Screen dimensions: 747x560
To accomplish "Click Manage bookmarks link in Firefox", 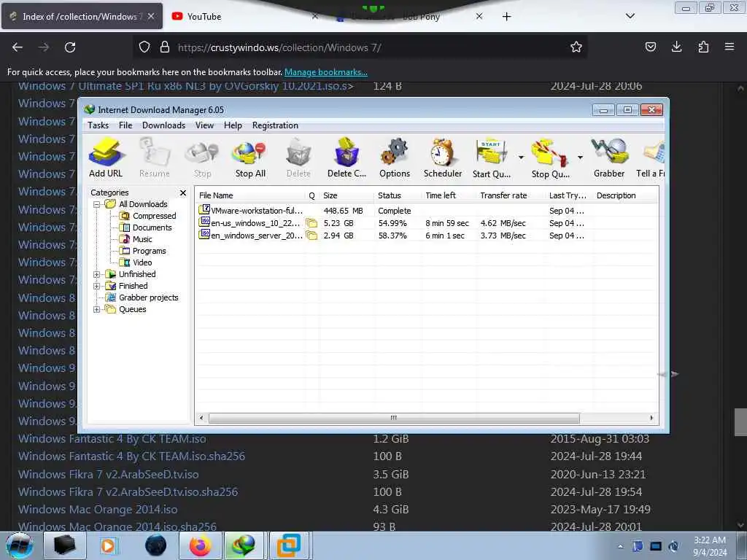I will coord(326,72).
